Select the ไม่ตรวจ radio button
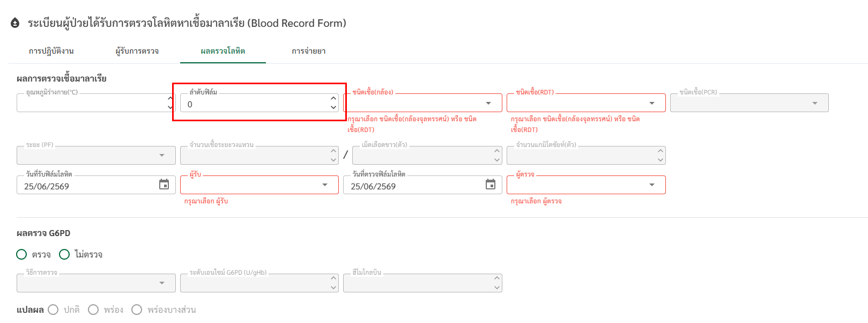Image resolution: width=868 pixels, height=323 pixels. [64, 254]
